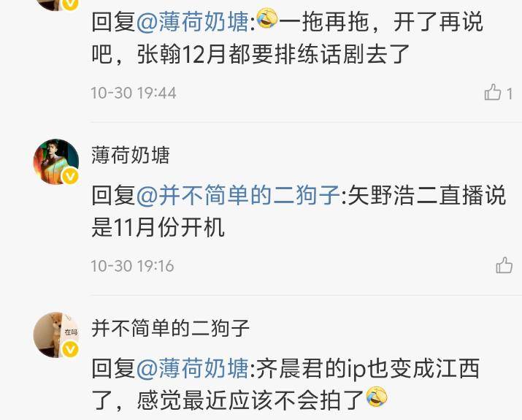The image size is (522, 420).
Task: Like the comment posted at 10-30 19:44
Action: coord(493,92)
